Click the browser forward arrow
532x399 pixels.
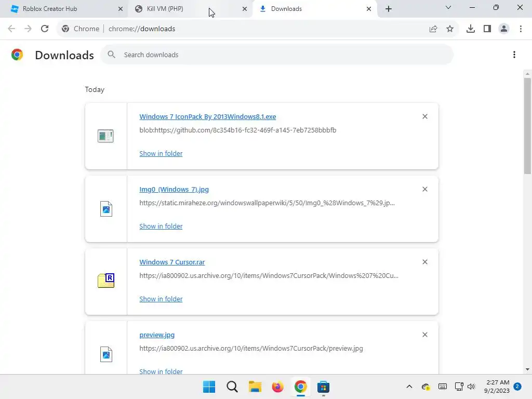click(x=28, y=29)
